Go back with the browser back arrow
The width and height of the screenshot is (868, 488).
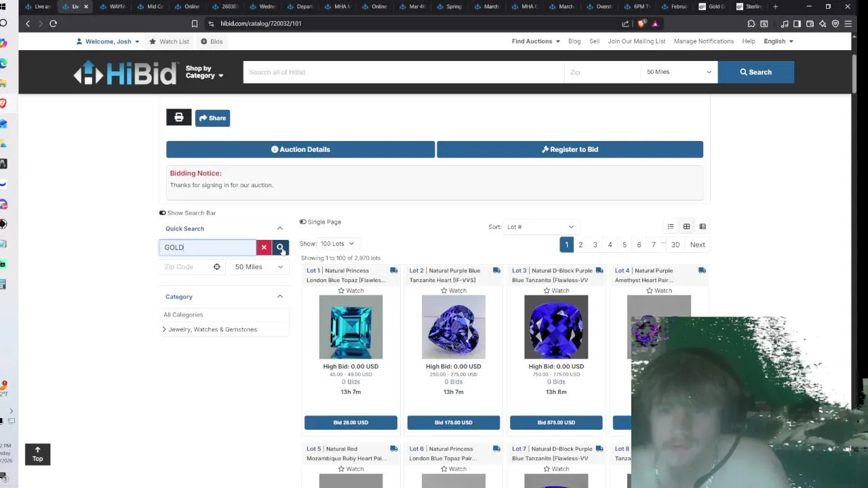(x=28, y=24)
